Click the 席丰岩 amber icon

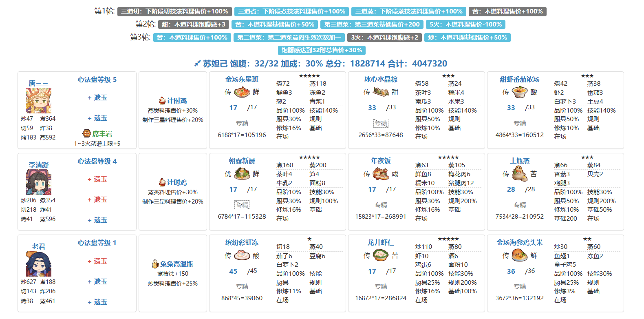[x=86, y=133]
